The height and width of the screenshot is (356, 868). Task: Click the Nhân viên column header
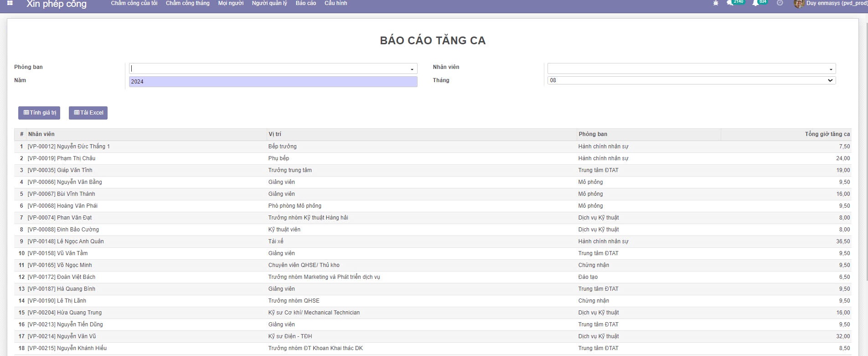tap(41, 134)
